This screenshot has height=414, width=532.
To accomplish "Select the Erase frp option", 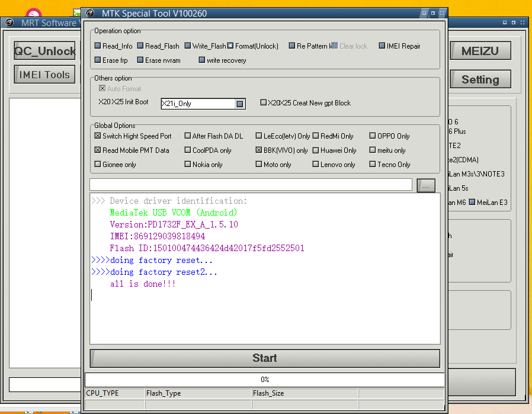I will pyautogui.click(x=98, y=60).
